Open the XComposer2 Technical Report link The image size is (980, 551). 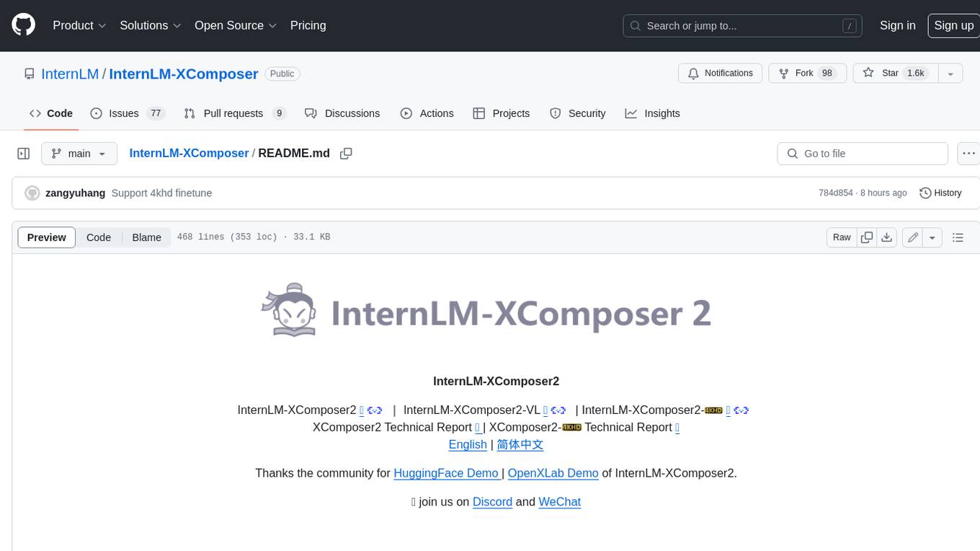[478, 428]
